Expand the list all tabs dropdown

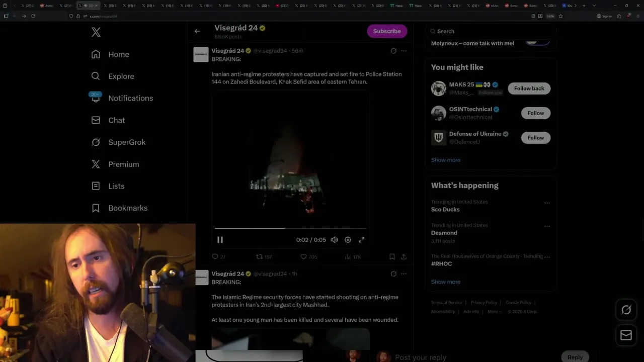[x=594, y=6]
